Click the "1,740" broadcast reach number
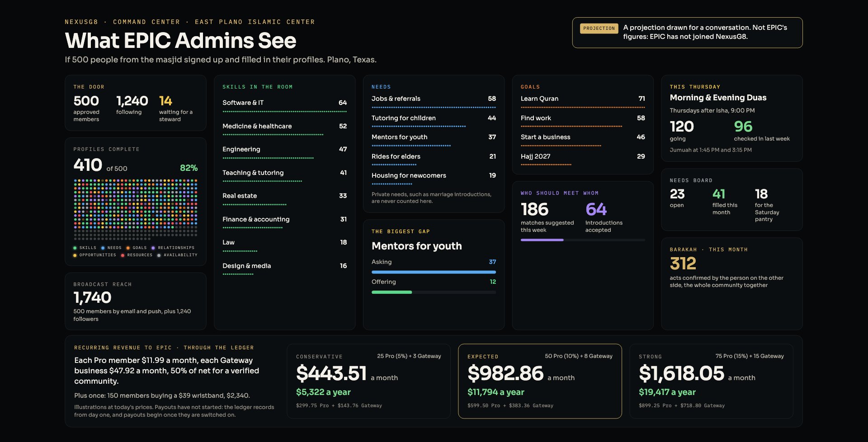 click(x=92, y=297)
